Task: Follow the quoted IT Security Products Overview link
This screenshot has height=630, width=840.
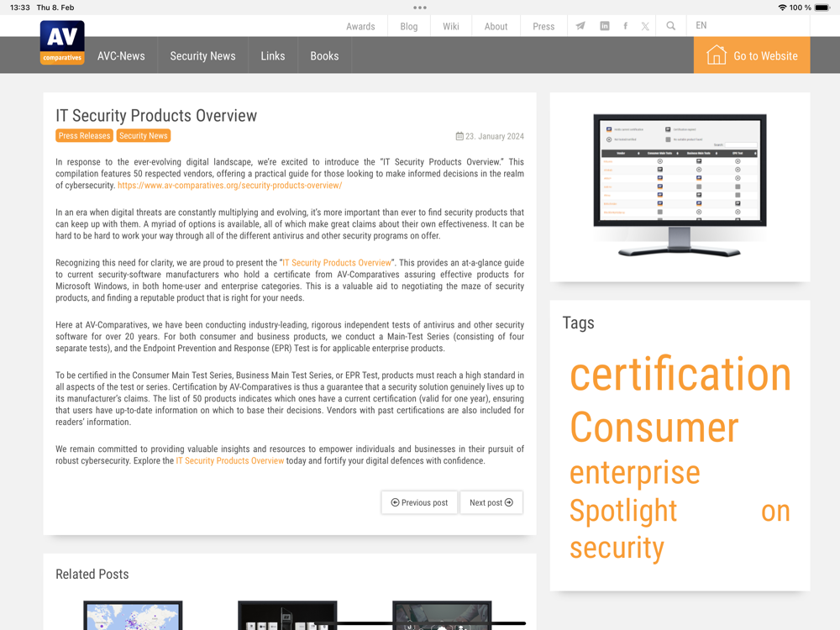Action: [x=337, y=262]
